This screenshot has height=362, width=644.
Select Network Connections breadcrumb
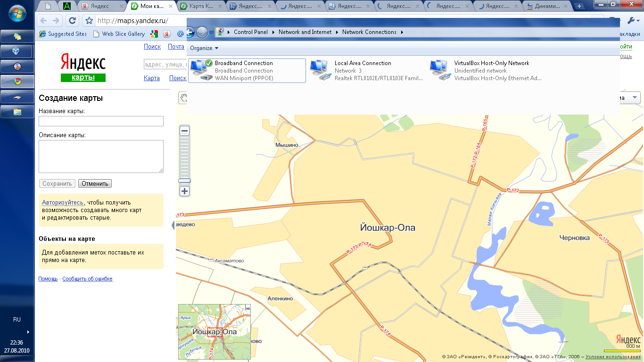(369, 32)
